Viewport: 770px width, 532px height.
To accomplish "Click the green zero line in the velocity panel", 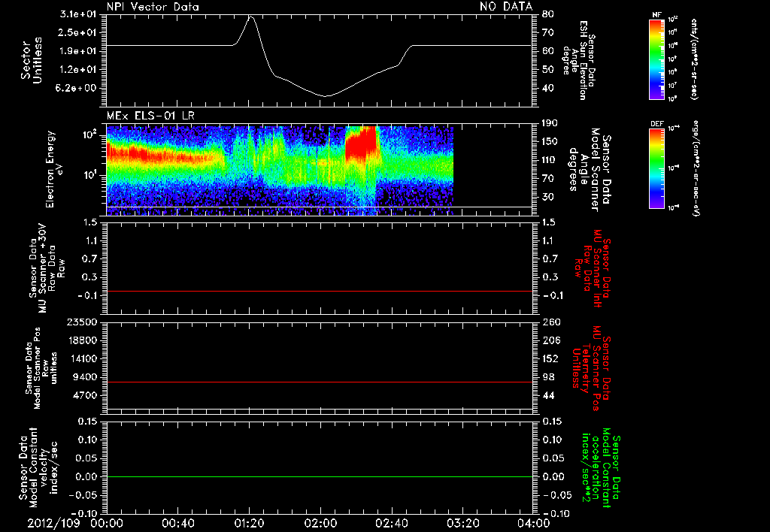I will point(319,476).
